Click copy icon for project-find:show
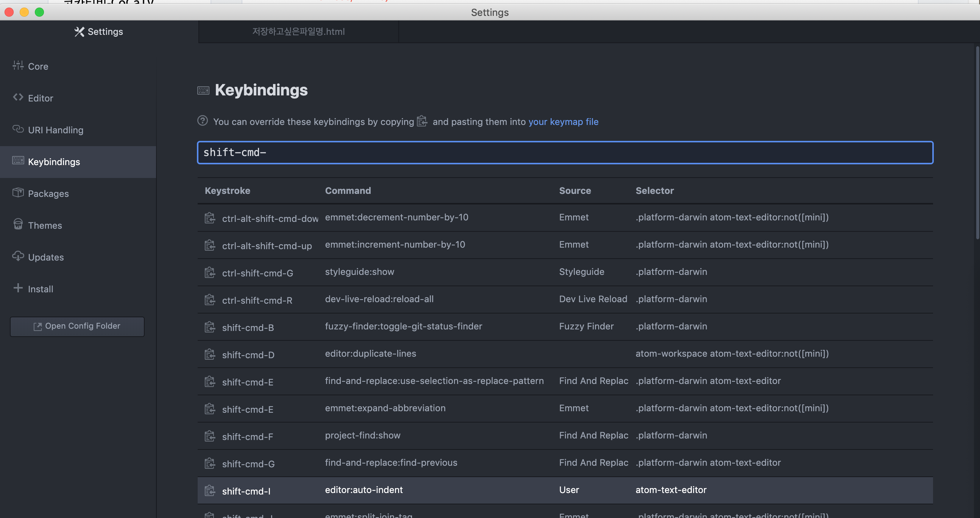This screenshot has height=518, width=980. coord(210,436)
